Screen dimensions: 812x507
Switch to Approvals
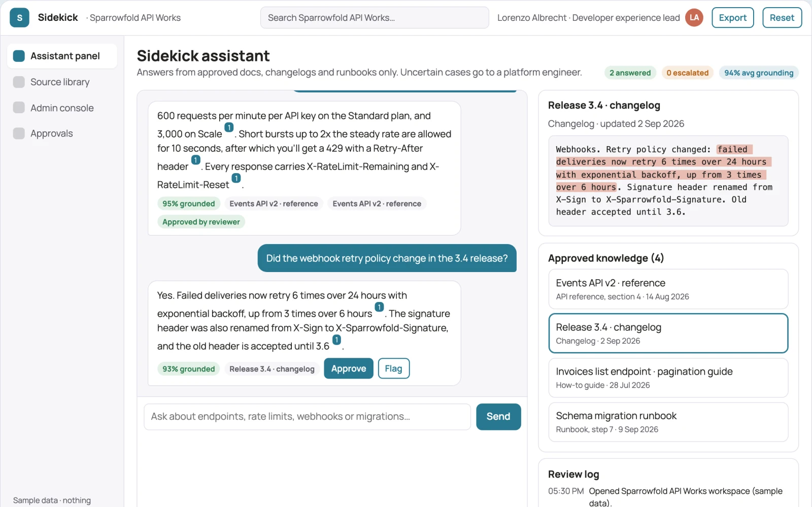tap(62, 133)
